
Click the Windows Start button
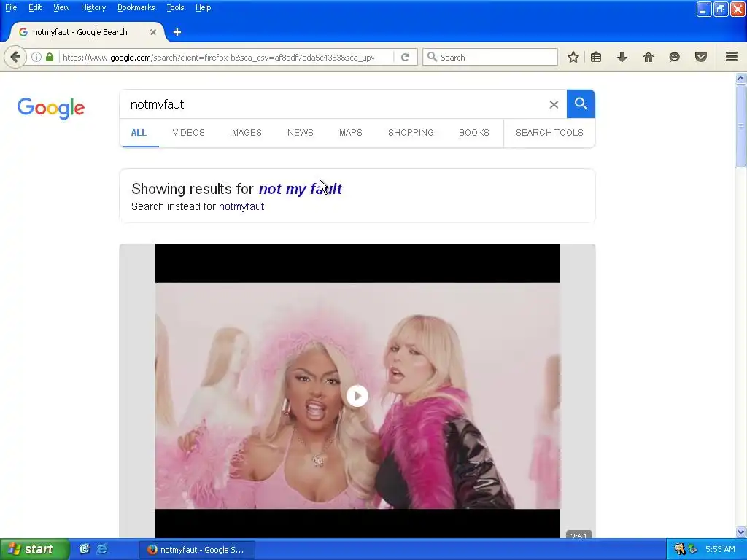point(35,549)
